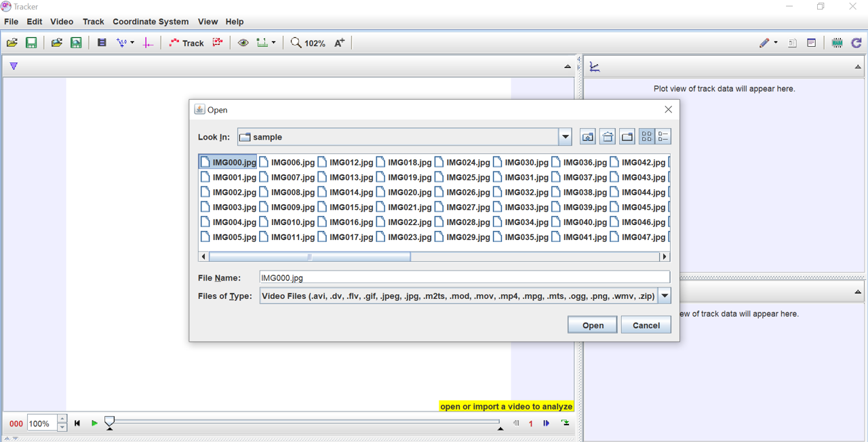The width and height of the screenshot is (868, 442).
Task: Select file IMG028.jpg
Action: click(x=462, y=222)
